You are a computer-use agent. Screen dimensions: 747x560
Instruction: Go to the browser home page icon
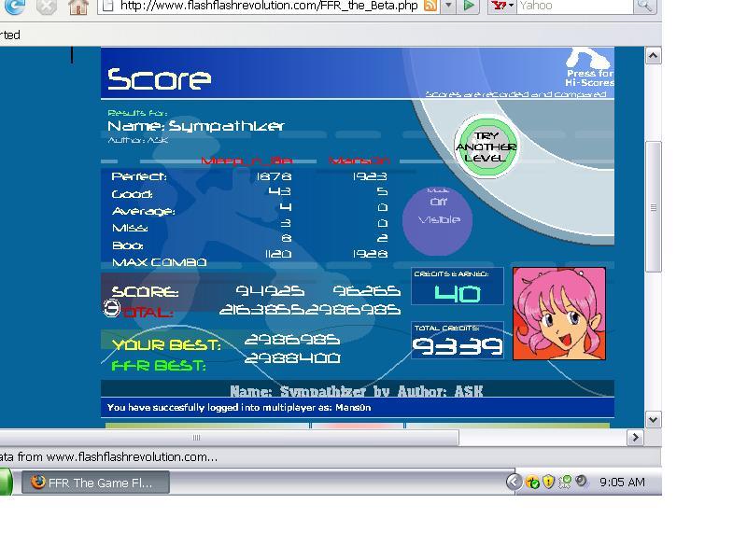(78, 7)
